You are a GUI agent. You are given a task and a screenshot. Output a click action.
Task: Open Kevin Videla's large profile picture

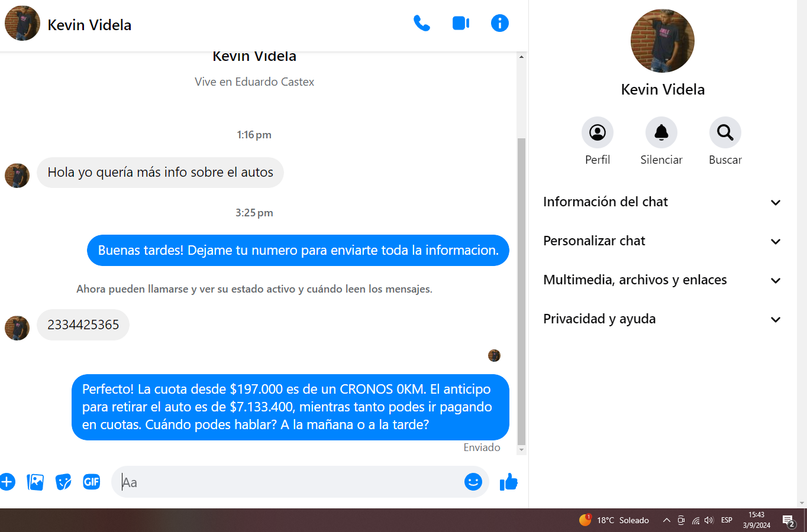pyautogui.click(x=663, y=41)
